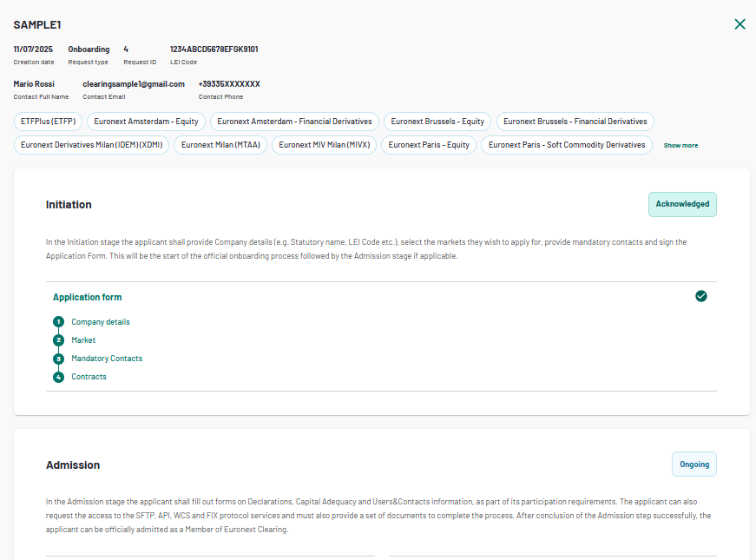Viewport: 756px width, 560px height.
Task: Click the Acknowledged status badge
Action: (682, 205)
